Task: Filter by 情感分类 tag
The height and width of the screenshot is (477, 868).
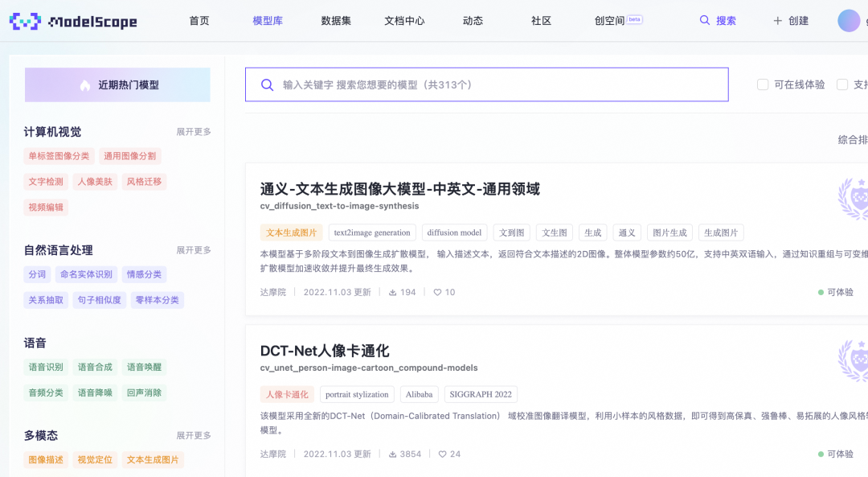Action: pyautogui.click(x=144, y=274)
